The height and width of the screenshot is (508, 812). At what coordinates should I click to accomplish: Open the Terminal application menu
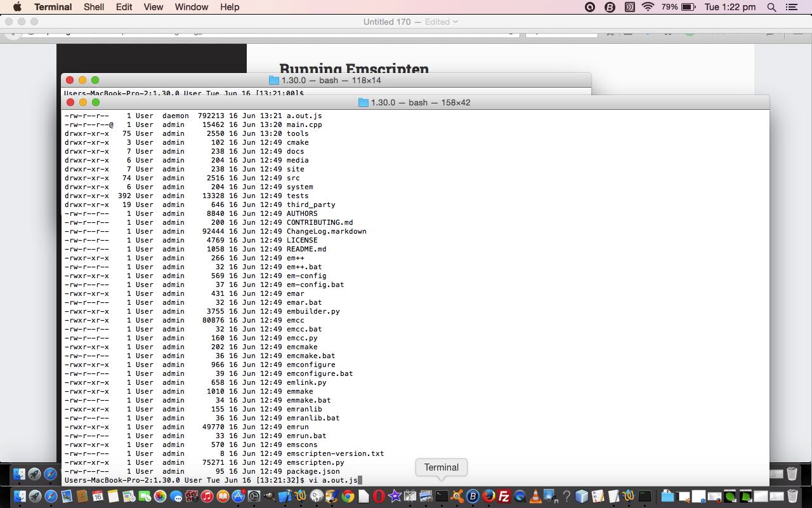click(x=53, y=7)
